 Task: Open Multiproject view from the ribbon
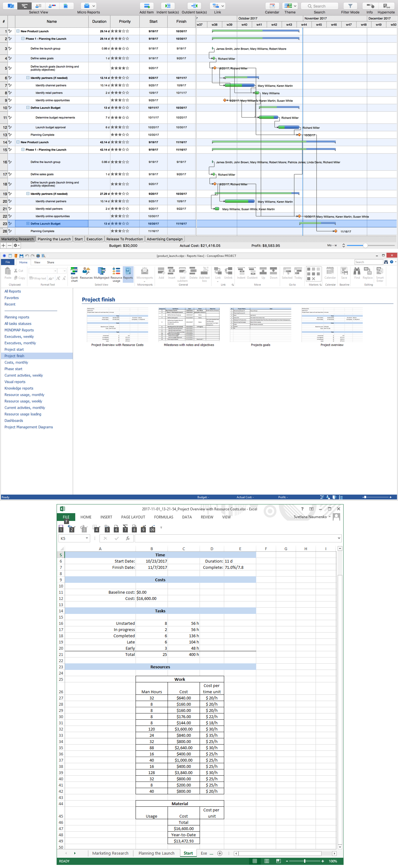click(x=101, y=273)
